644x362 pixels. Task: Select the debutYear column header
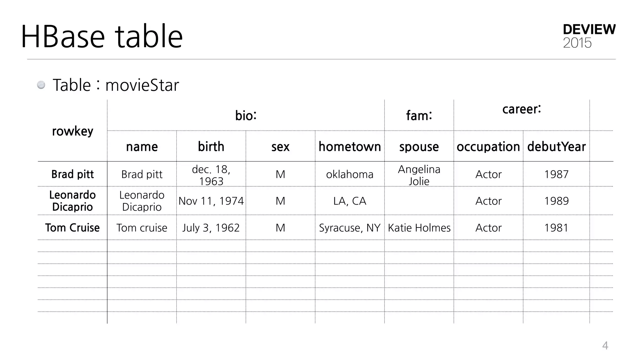pos(557,146)
